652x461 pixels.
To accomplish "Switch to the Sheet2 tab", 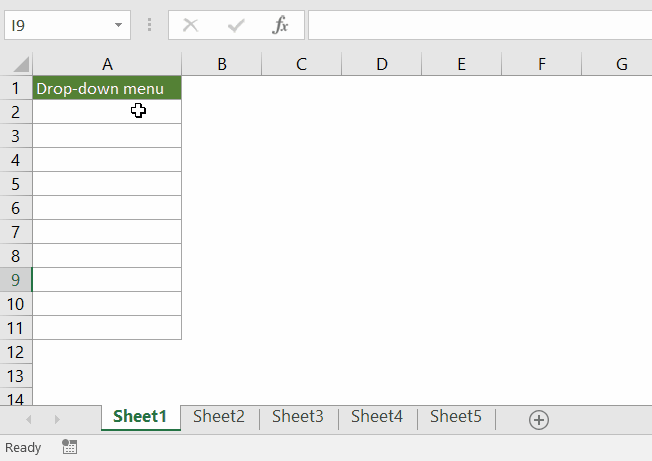I will (x=219, y=417).
